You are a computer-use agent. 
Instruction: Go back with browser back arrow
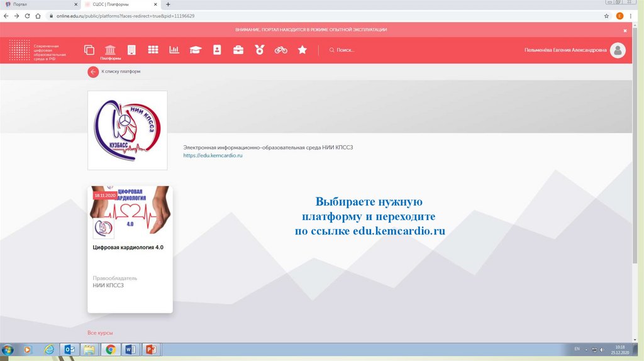tap(6, 16)
